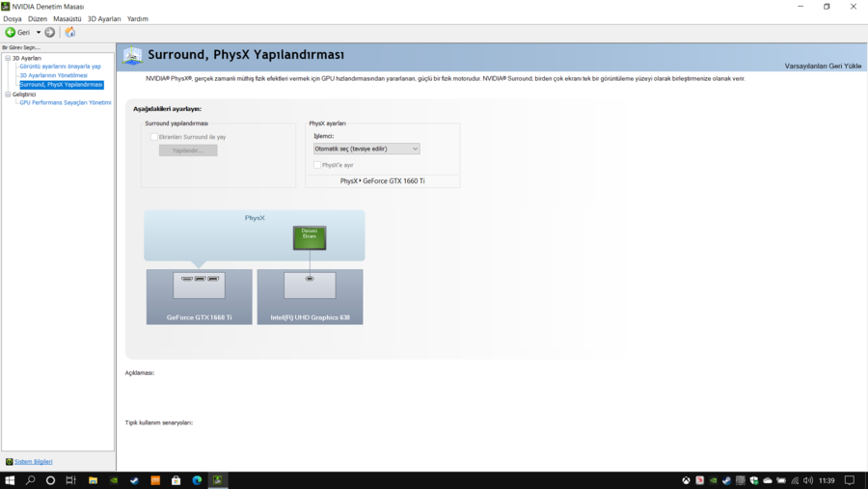Click the Windows Security shield tray icon
Viewport: 868px width, 489px height.
click(x=754, y=480)
